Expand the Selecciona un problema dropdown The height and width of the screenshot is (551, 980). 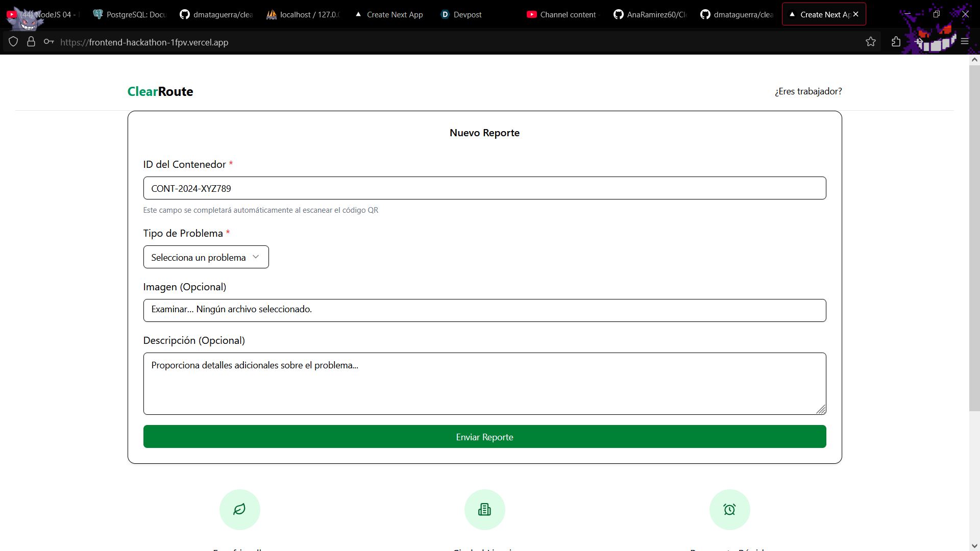click(x=206, y=257)
